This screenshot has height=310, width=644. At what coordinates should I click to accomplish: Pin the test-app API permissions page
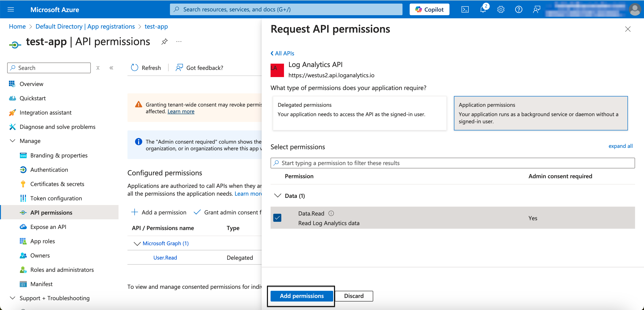tap(164, 42)
